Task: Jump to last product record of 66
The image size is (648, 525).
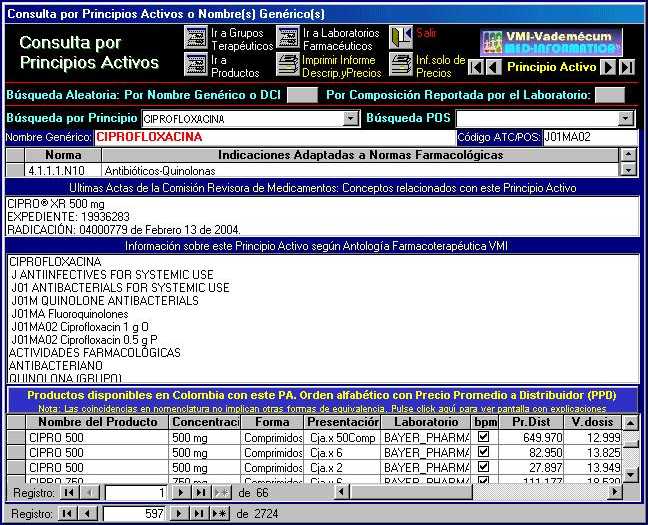Action: pyautogui.click(x=201, y=492)
